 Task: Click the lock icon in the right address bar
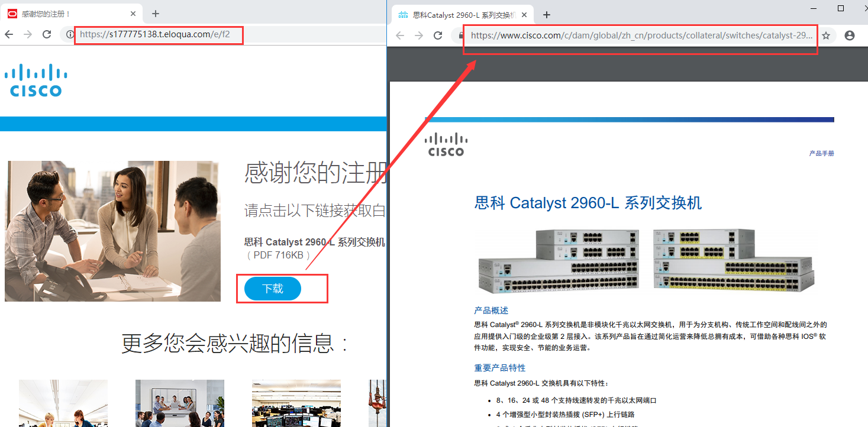460,35
